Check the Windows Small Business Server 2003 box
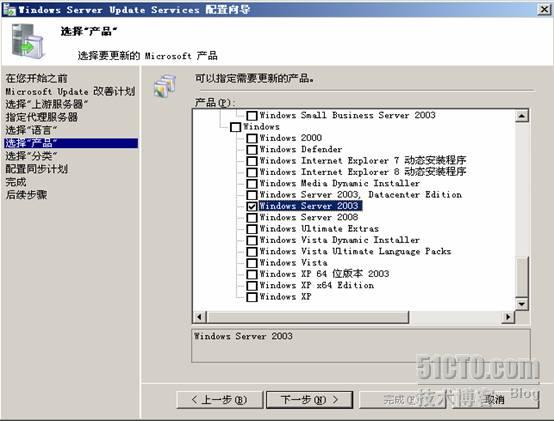This screenshot has width=554, height=421. [x=252, y=116]
